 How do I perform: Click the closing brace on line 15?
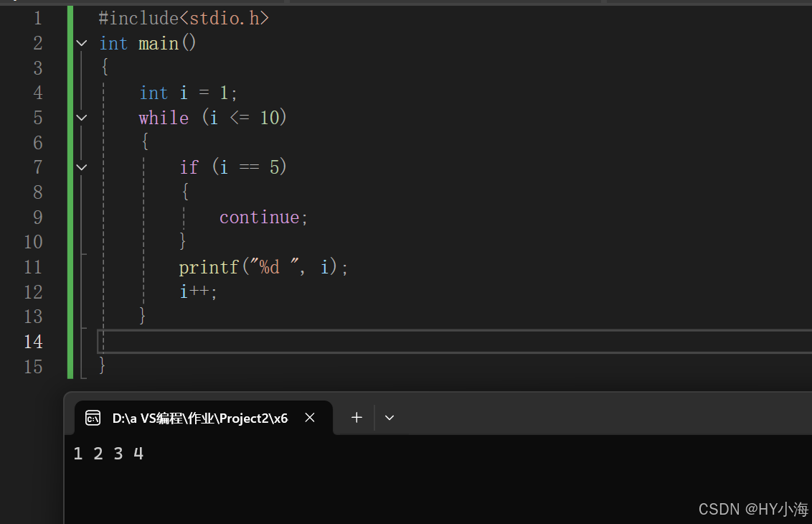point(102,365)
